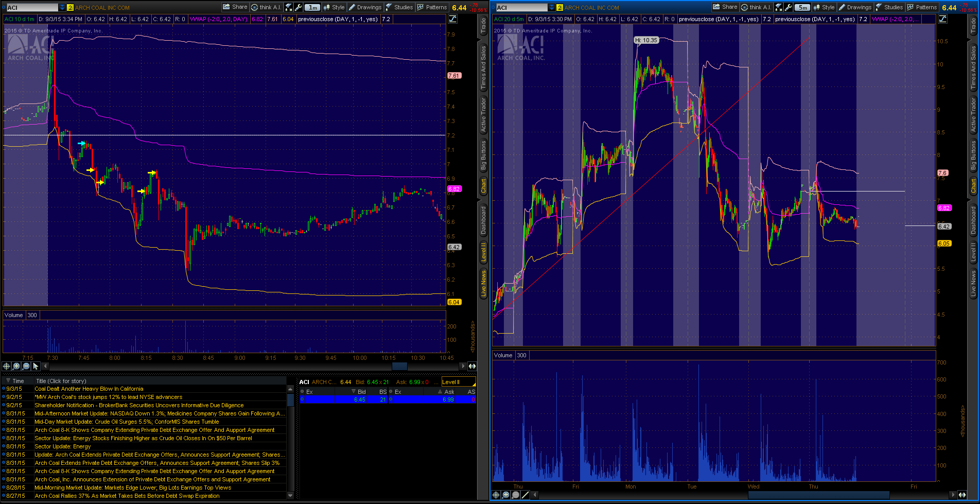Viewport: 980px width, 504px height.
Task: Open the 5m timeframe selector on right chart
Action: [x=802, y=7]
